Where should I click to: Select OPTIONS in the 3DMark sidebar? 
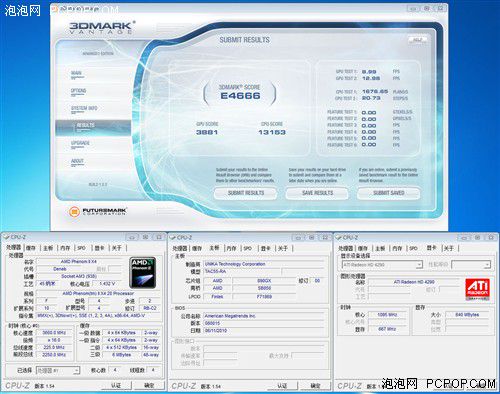point(78,92)
